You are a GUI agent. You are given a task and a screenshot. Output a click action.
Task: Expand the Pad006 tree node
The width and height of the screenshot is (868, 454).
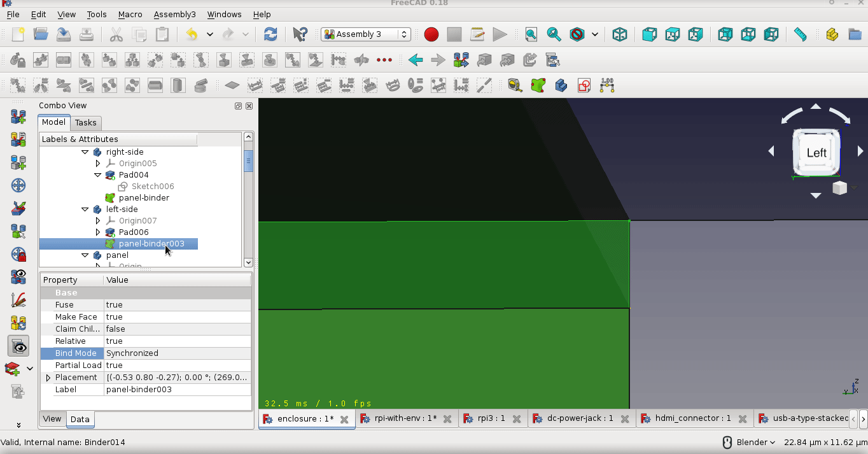(x=98, y=232)
